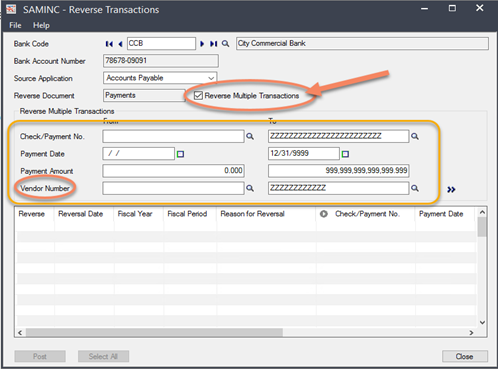Click the grid scroll down arrow
498x369 pixels.
click(x=482, y=322)
